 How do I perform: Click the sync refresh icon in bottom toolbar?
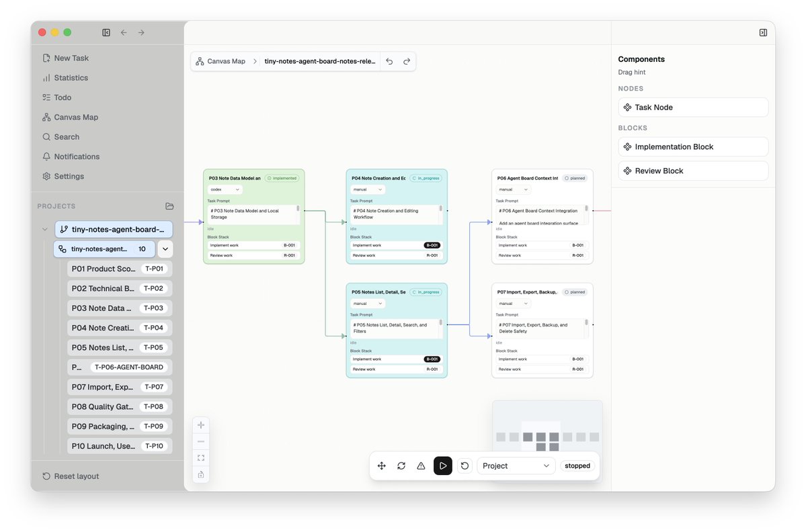[x=401, y=465]
